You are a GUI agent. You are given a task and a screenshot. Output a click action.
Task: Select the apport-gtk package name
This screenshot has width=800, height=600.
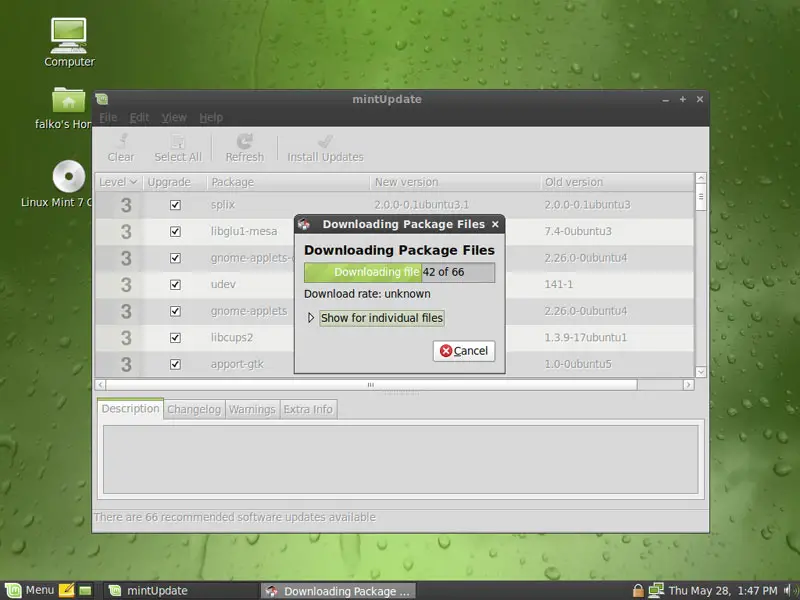click(x=237, y=364)
